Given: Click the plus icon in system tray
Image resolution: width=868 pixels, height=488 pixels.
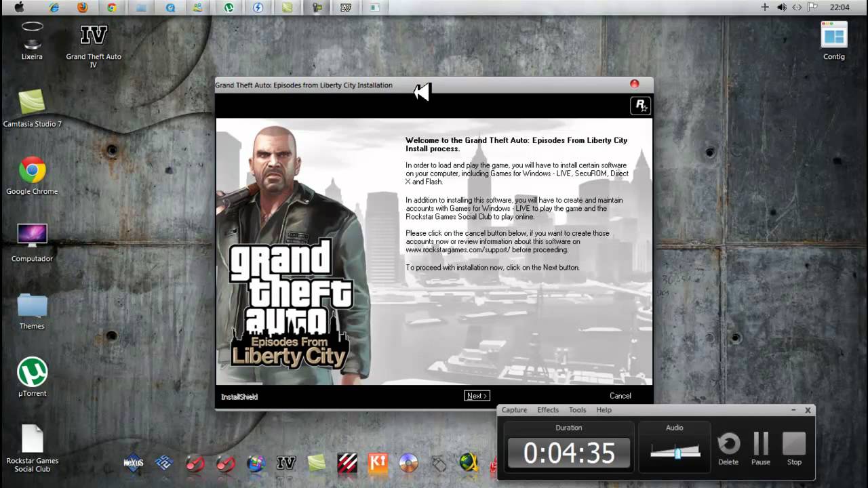Looking at the screenshot, I should point(765,7).
